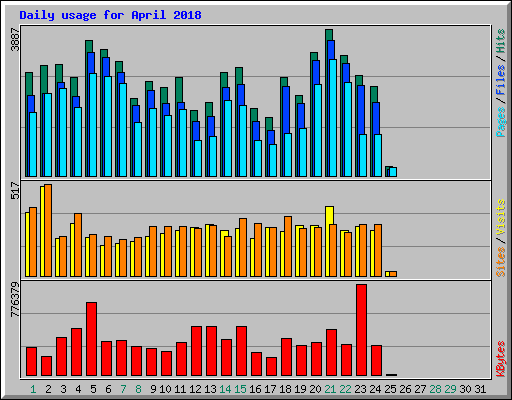The width and height of the screenshot is (512, 400).
Task: Select day 29 on the x-axis
Action: pos(450,389)
